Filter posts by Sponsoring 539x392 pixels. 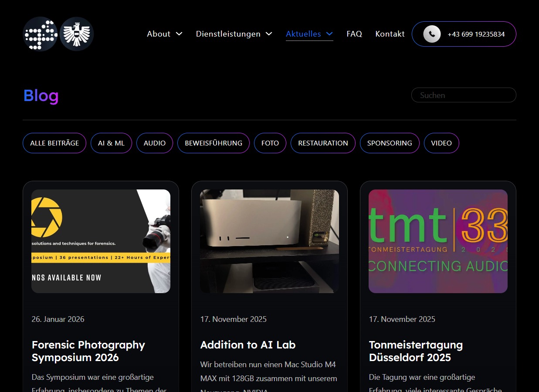click(390, 143)
